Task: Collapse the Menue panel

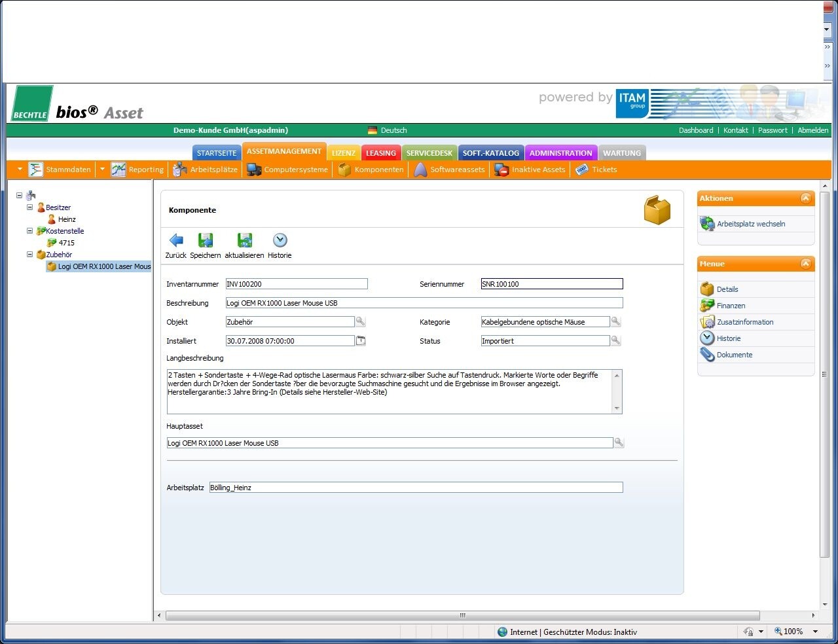Action: [x=805, y=264]
